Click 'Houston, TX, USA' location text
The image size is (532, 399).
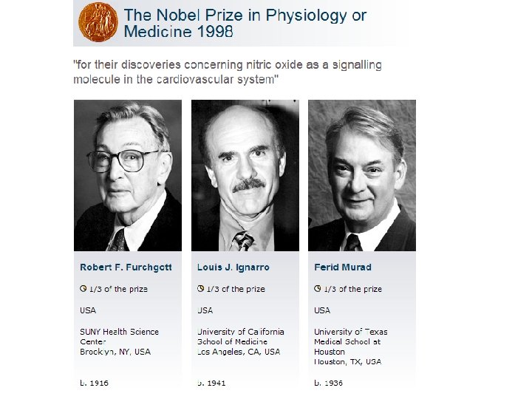348,361
